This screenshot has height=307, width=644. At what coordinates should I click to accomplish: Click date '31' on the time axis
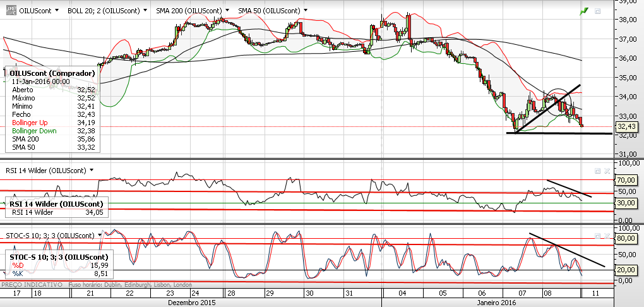pos(350,294)
